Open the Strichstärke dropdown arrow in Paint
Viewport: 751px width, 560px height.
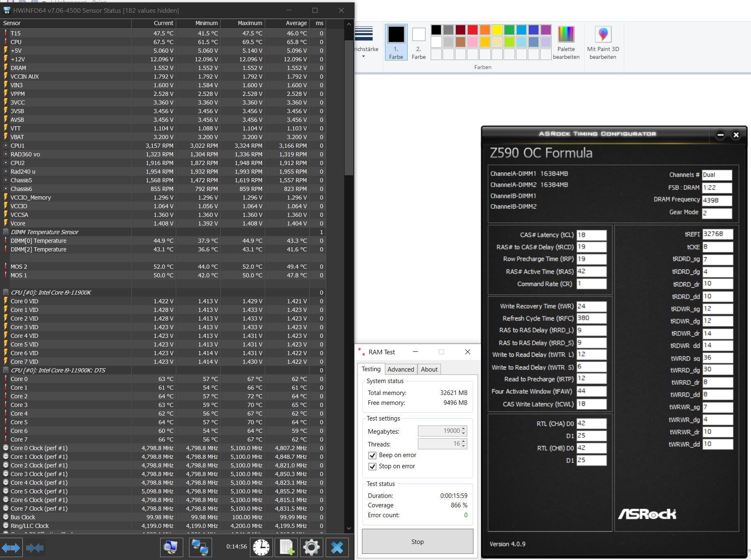pos(364,56)
